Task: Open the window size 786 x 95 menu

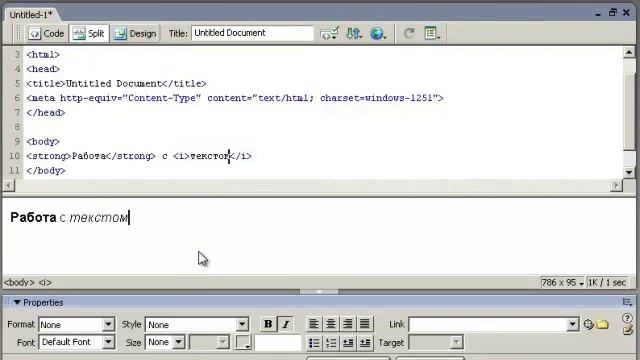Action: (562, 282)
